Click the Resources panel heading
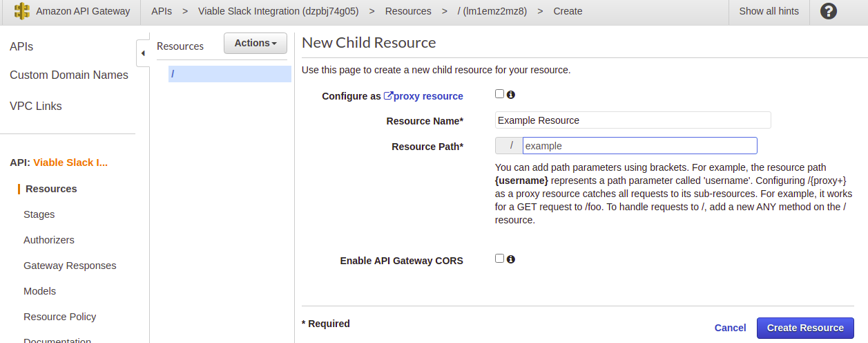868x343 pixels. [180, 46]
